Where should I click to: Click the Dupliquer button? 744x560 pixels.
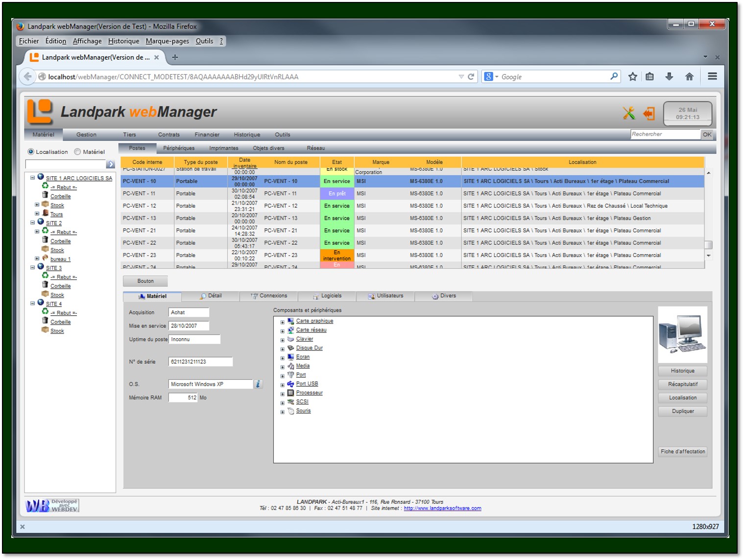tap(682, 411)
